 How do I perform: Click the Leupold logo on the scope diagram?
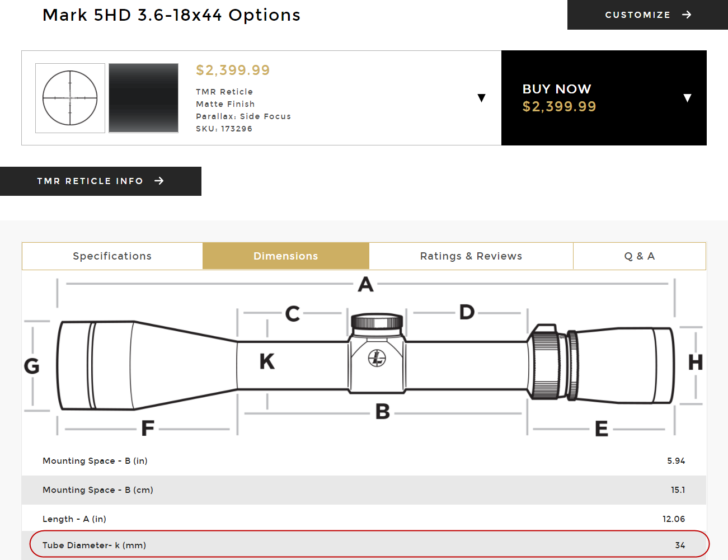click(377, 358)
